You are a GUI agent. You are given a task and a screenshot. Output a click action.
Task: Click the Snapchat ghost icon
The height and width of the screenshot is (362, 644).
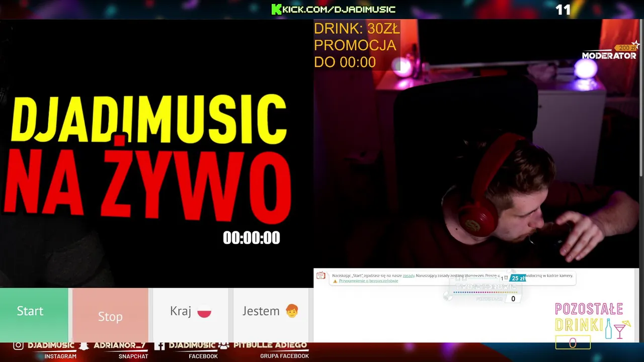tap(84, 345)
